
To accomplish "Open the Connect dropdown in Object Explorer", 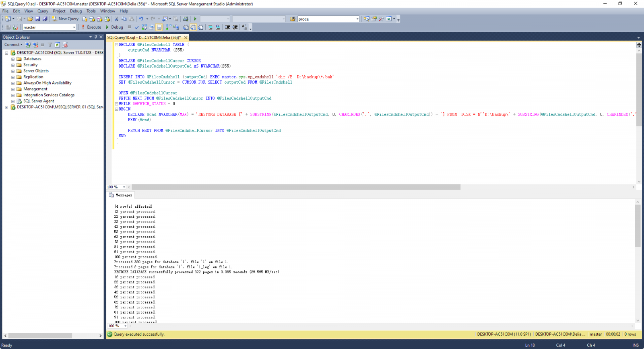I will click(x=13, y=45).
